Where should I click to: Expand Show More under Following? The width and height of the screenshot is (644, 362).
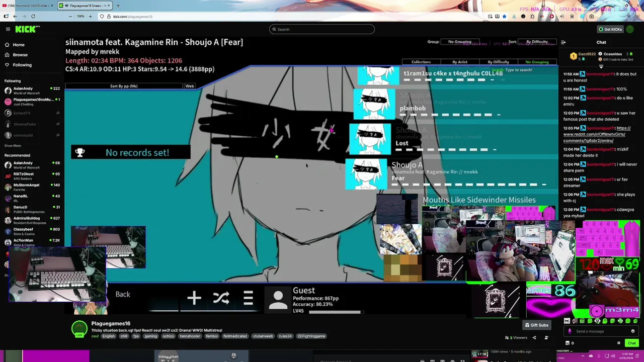tap(13, 146)
